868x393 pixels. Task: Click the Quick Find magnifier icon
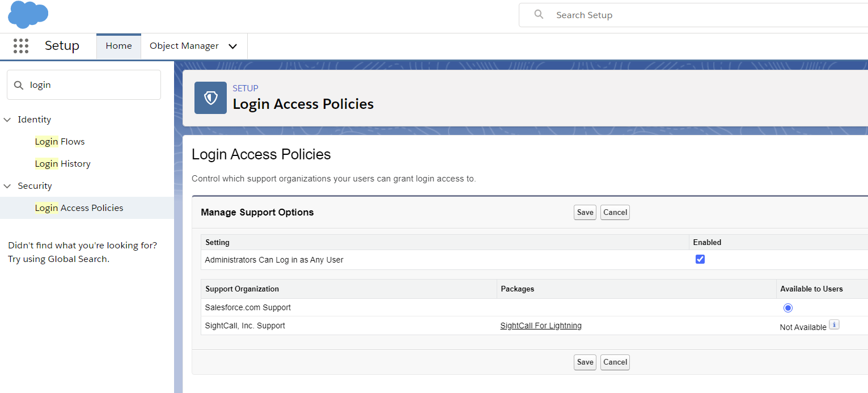pos(19,85)
